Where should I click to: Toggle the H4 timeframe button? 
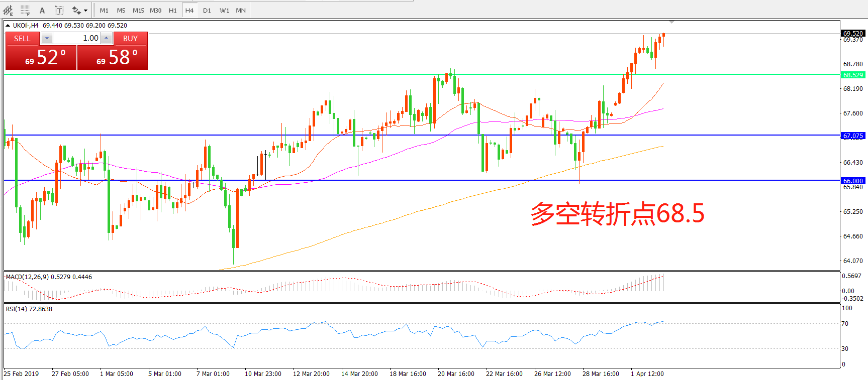click(x=189, y=10)
